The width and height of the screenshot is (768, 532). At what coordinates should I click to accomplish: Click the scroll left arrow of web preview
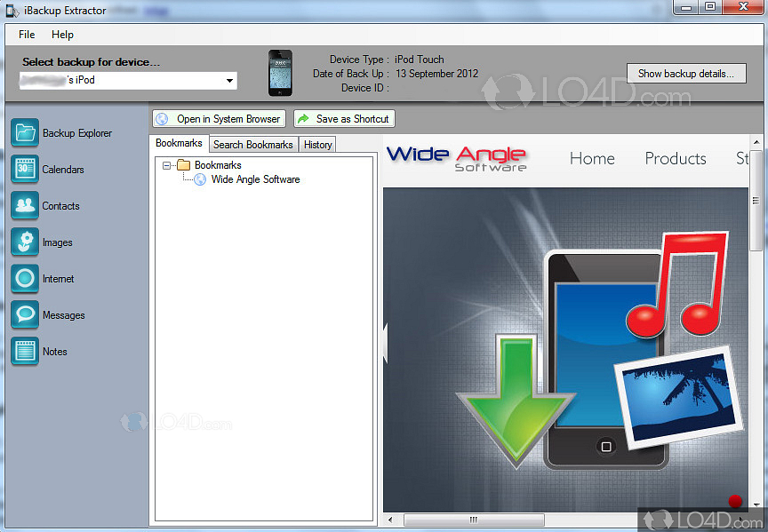pyautogui.click(x=390, y=520)
